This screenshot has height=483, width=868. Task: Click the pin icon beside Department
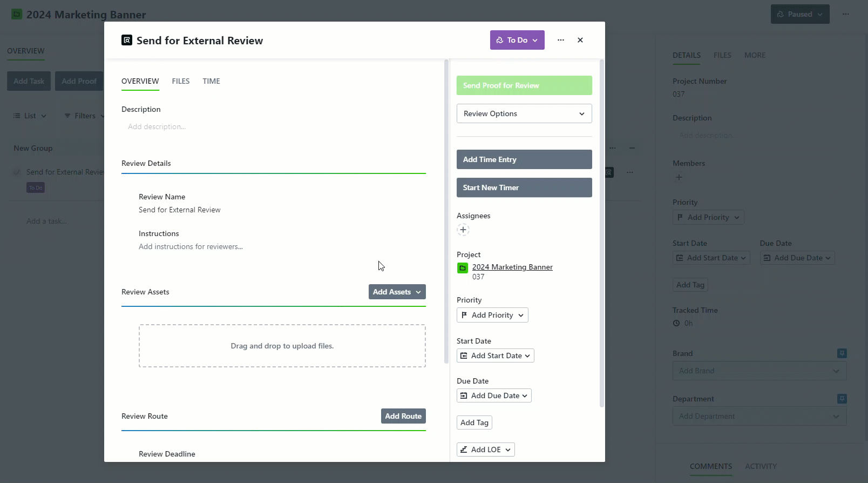pos(842,399)
